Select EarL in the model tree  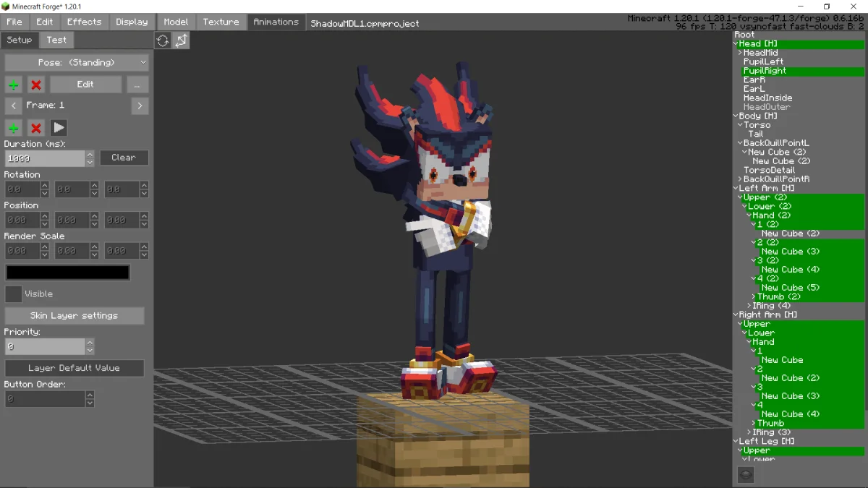point(754,89)
